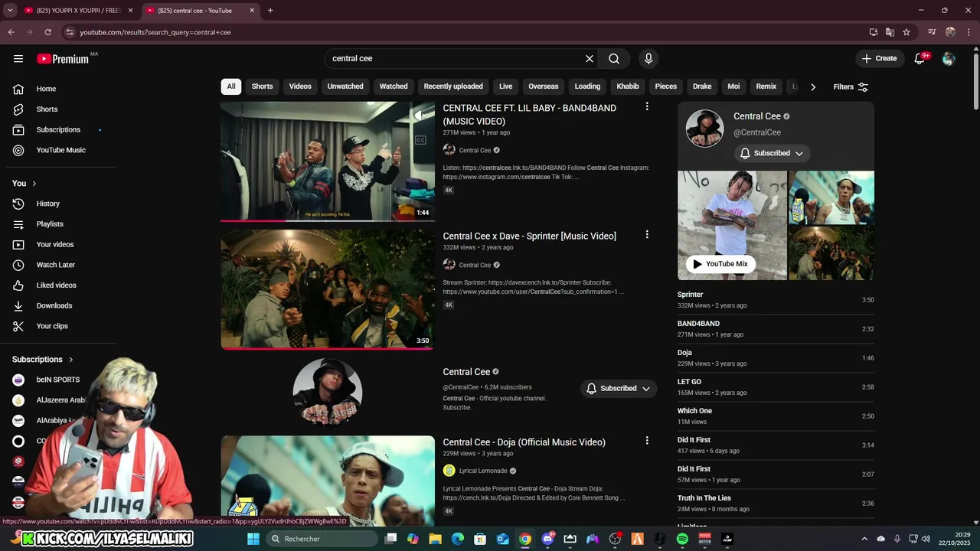Show hidden system tray icons
The width and height of the screenshot is (980, 551).
[864, 539]
